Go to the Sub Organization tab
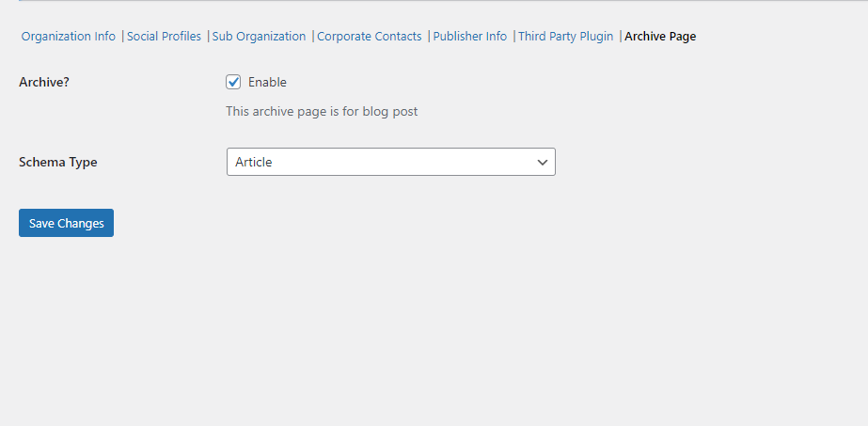 tap(259, 37)
